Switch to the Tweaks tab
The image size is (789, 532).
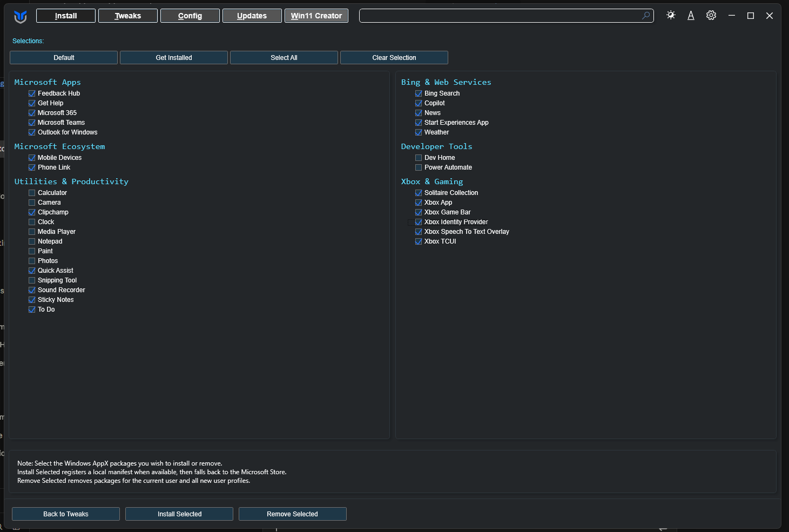pos(128,16)
